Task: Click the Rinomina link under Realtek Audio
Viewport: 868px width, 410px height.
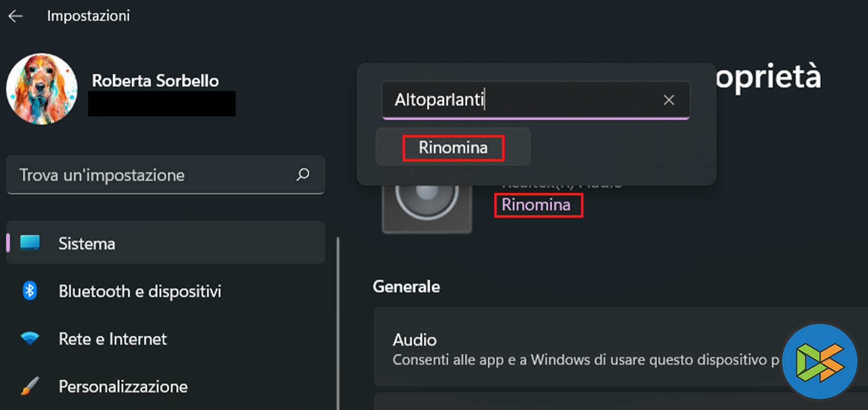Action: pyautogui.click(x=536, y=205)
